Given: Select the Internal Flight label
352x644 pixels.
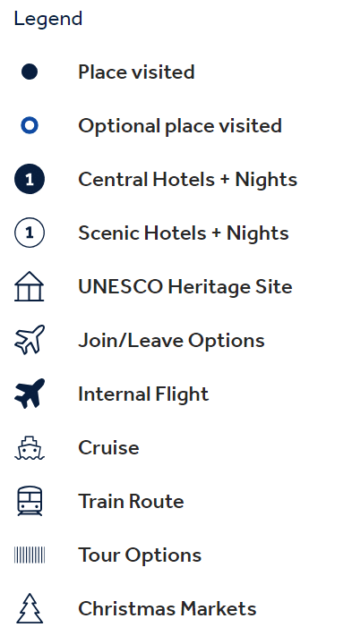Looking at the screenshot, I should click(x=143, y=394).
